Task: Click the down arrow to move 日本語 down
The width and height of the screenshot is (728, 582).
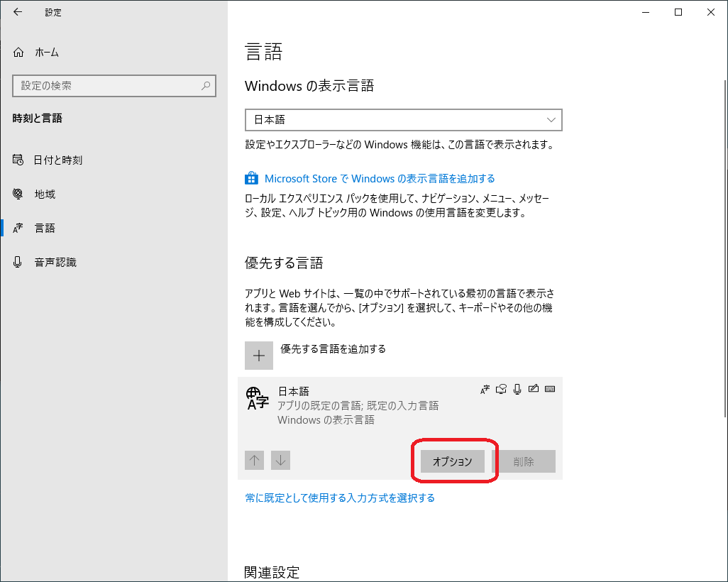Action: point(280,461)
